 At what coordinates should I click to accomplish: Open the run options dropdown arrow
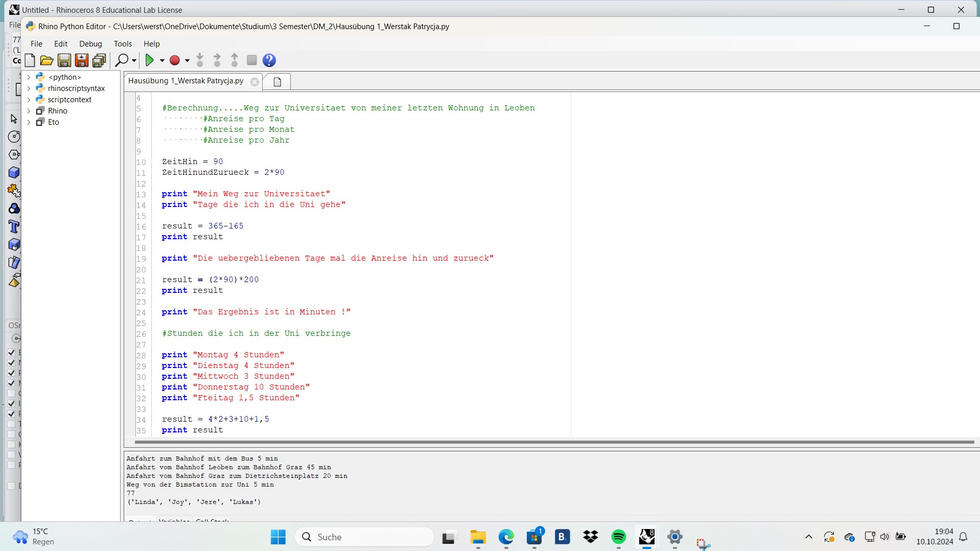point(162,60)
